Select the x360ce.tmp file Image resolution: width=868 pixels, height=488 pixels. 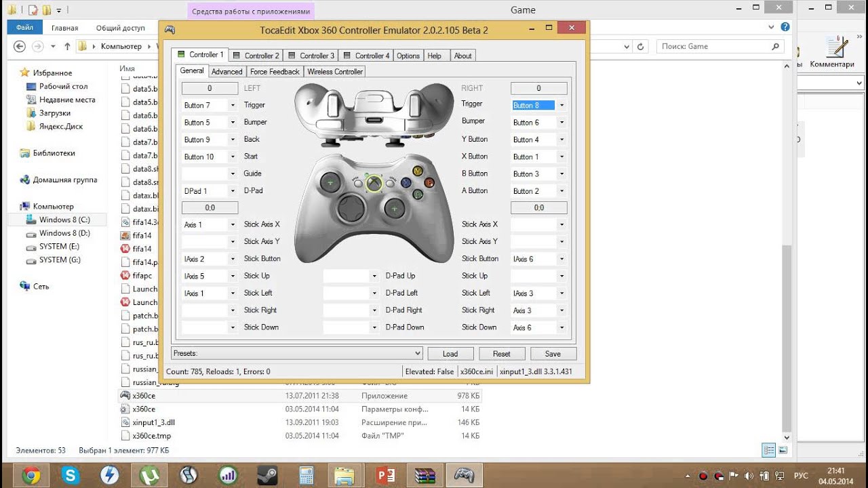click(152, 436)
